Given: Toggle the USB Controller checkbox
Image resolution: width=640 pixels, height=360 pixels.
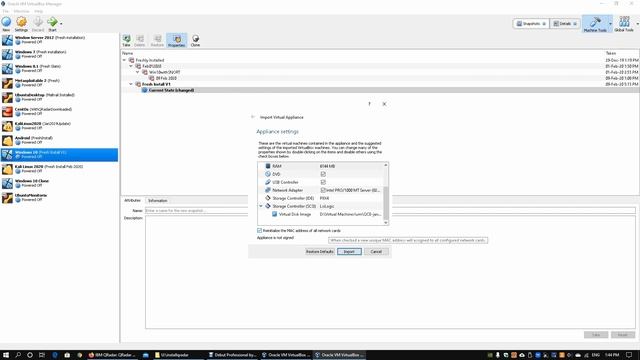Looking at the screenshot, I should (323, 182).
